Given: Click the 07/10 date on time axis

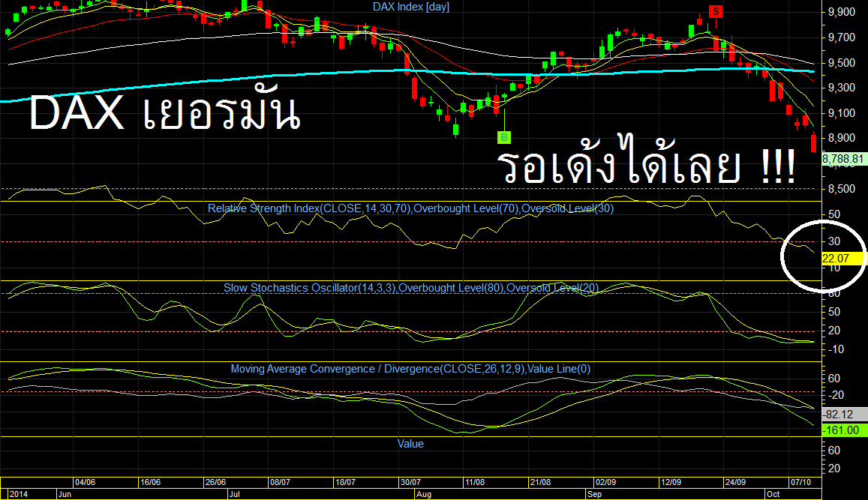Looking at the screenshot, I should [x=800, y=482].
